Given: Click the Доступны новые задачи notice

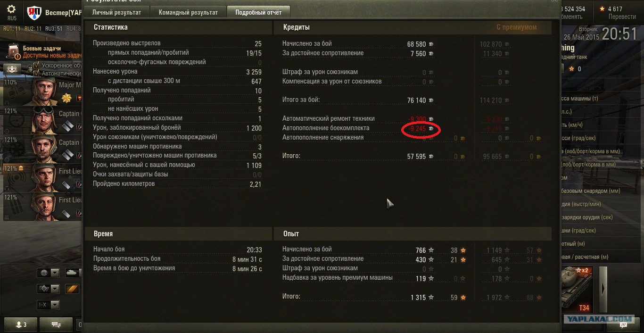Looking at the screenshot, I should pyautogui.click(x=53, y=56).
